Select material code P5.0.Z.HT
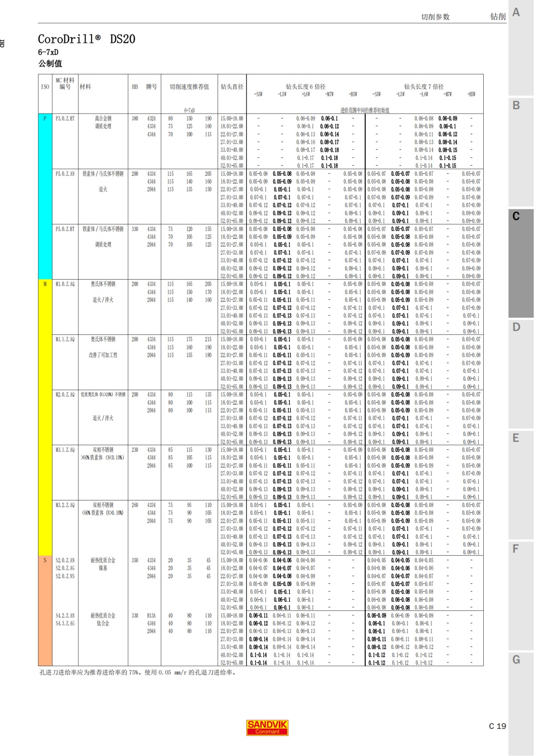Screen dimensions: 534x756 (x=65, y=229)
